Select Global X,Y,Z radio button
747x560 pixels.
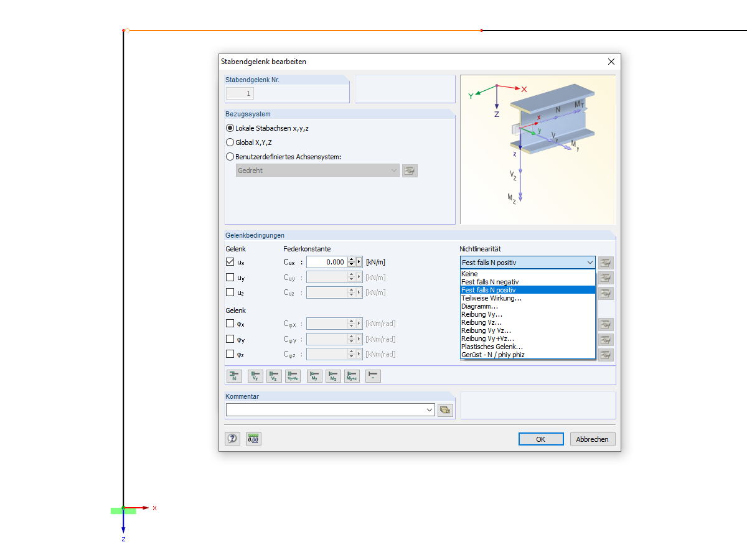pyautogui.click(x=230, y=142)
